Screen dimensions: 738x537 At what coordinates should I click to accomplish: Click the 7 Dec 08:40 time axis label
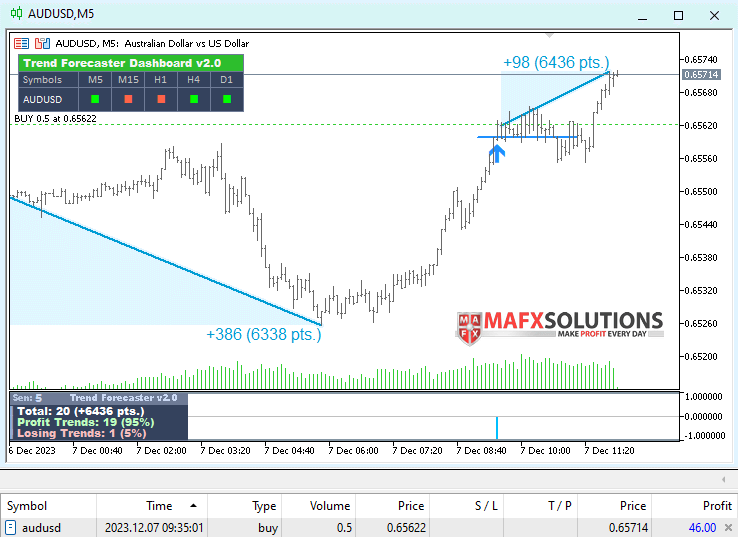coord(481,450)
